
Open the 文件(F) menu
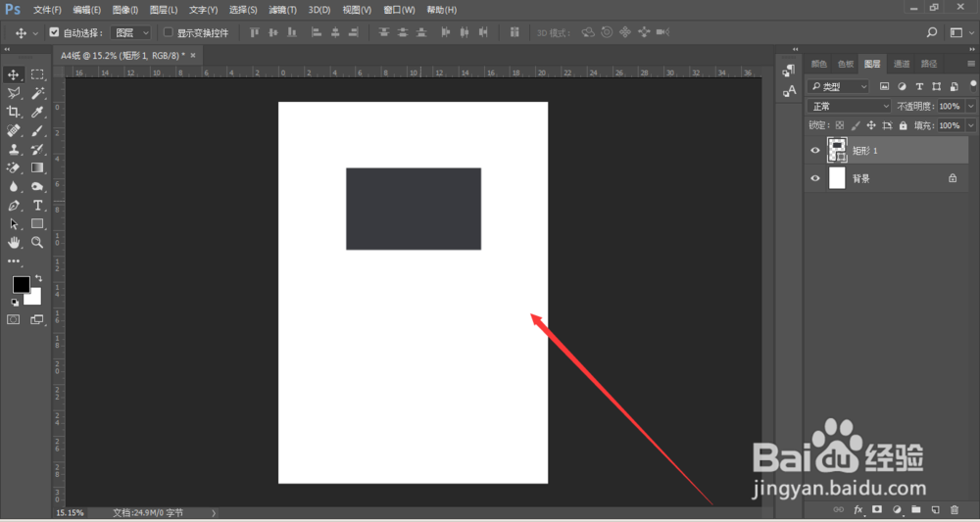pyautogui.click(x=47, y=10)
